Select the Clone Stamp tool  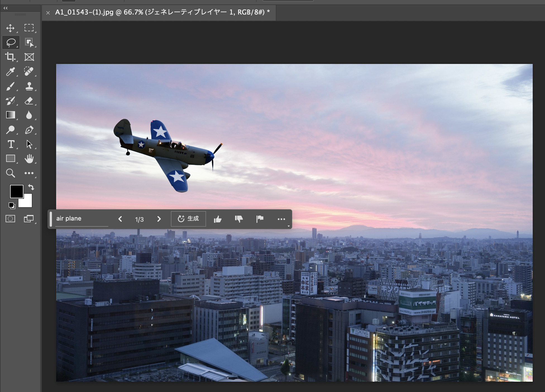pyautogui.click(x=29, y=86)
